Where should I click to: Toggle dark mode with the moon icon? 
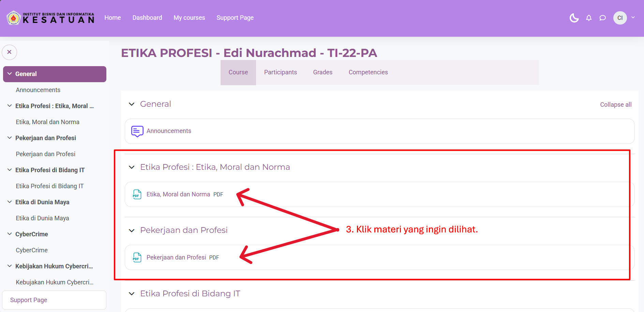(x=574, y=18)
